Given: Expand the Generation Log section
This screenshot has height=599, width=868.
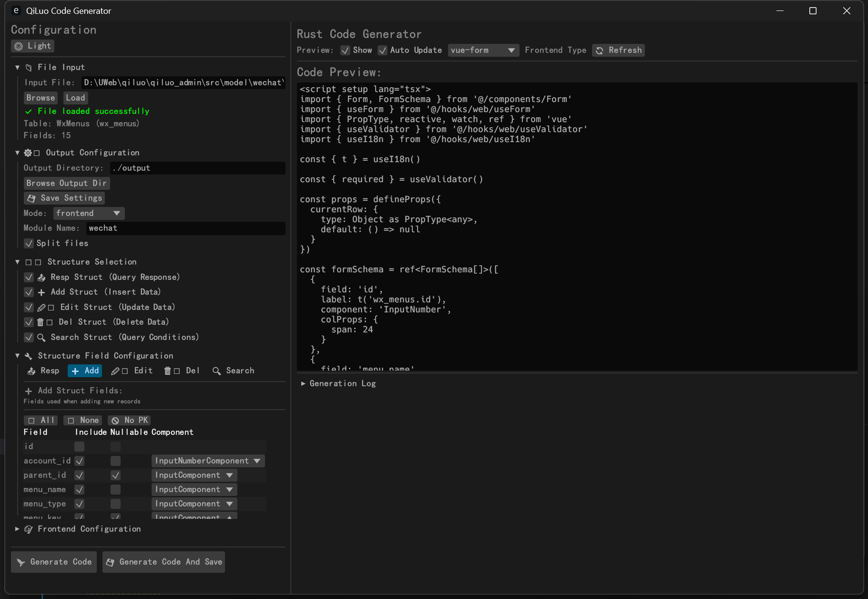Looking at the screenshot, I should pos(303,383).
